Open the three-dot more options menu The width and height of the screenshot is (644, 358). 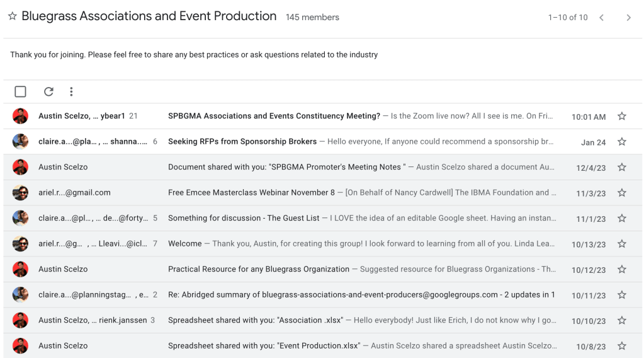(71, 92)
